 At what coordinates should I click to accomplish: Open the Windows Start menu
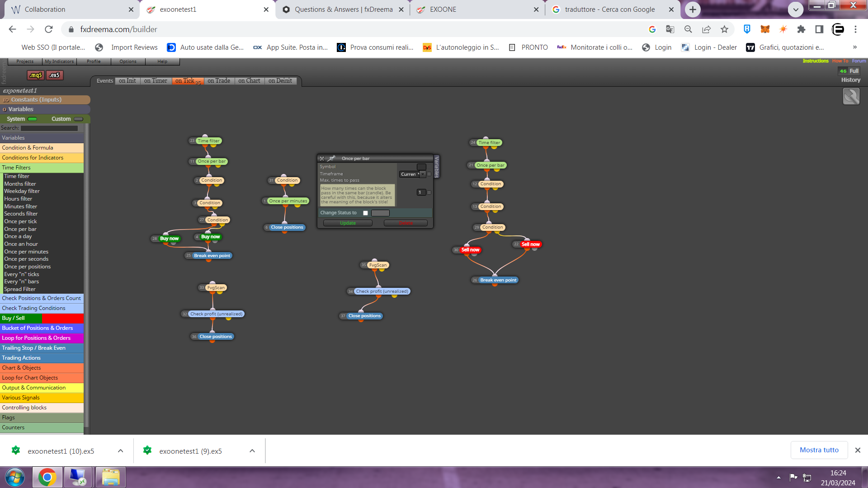(x=15, y=477)
